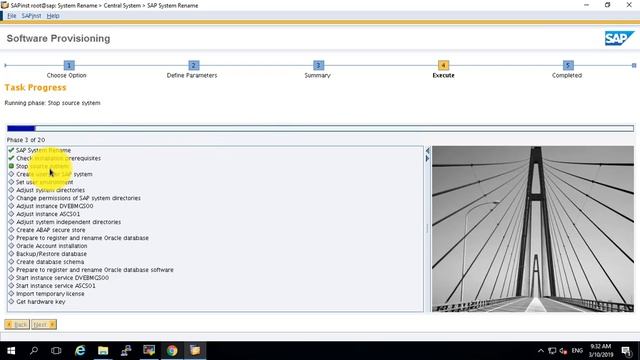Open the File menu

coord(11,16)
